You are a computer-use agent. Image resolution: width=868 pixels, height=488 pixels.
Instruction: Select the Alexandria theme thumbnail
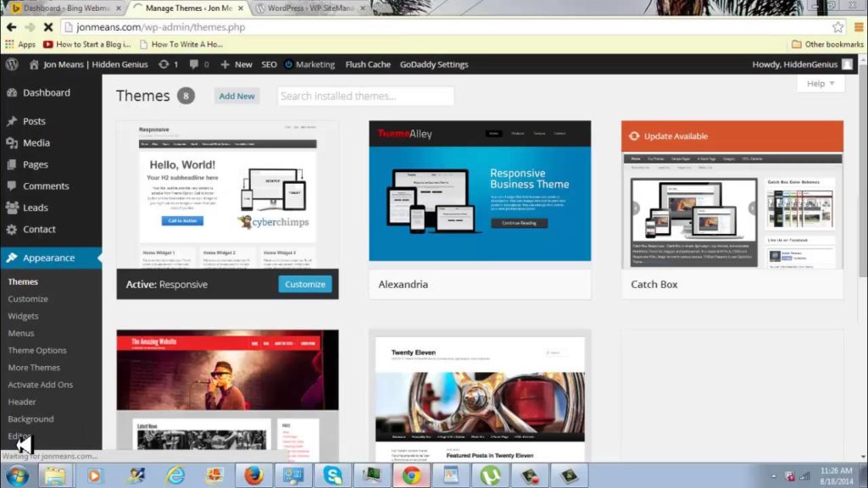[480, 191]
